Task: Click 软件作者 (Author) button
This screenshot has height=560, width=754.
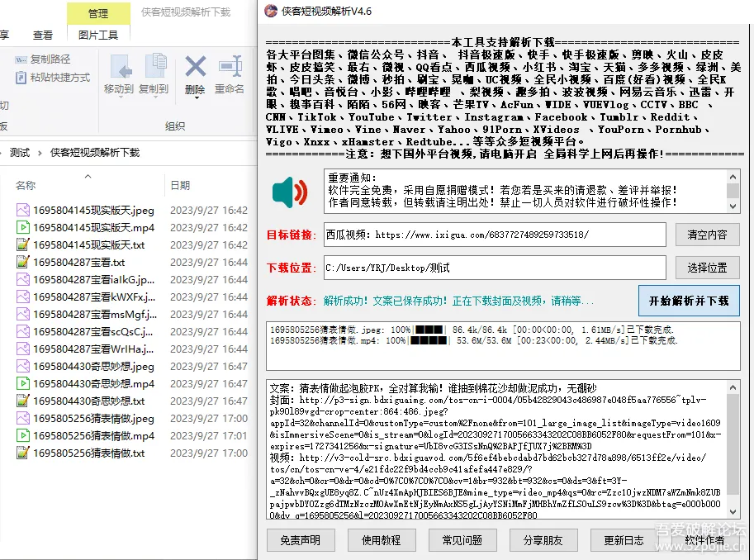Action: click(x=704, y=540)
